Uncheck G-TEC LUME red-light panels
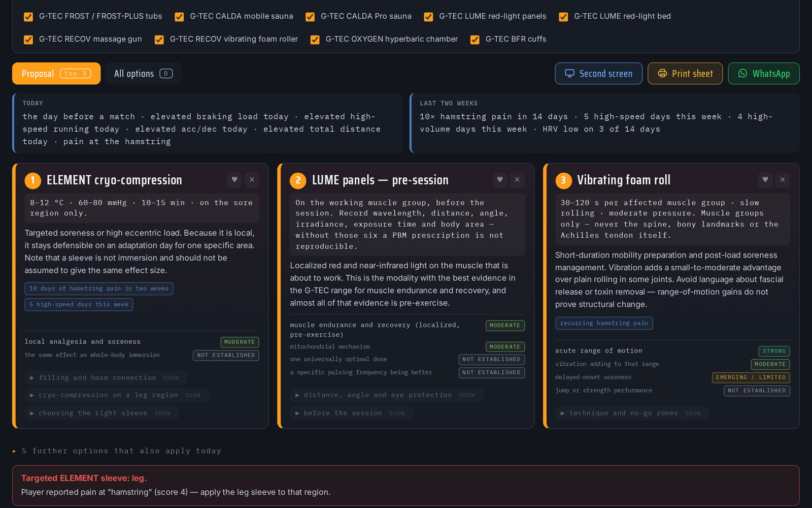 click(428, 17)
